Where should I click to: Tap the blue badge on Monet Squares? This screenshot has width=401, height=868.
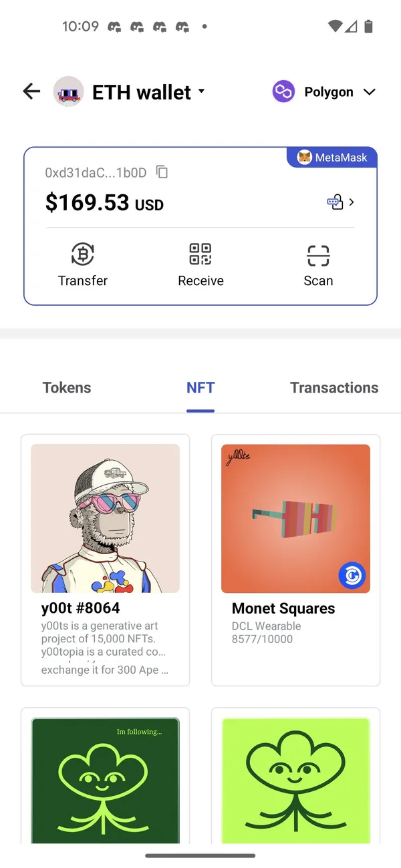click(x=352, y=576)
